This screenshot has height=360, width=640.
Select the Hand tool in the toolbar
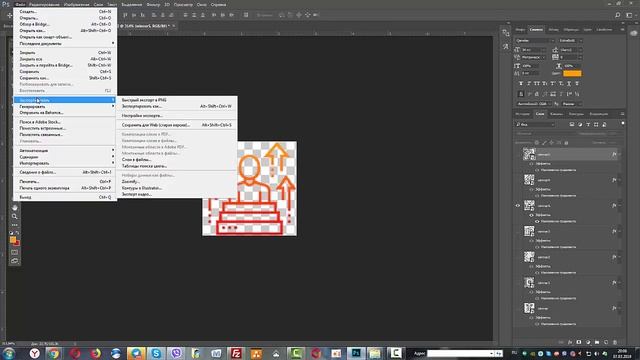15,208
